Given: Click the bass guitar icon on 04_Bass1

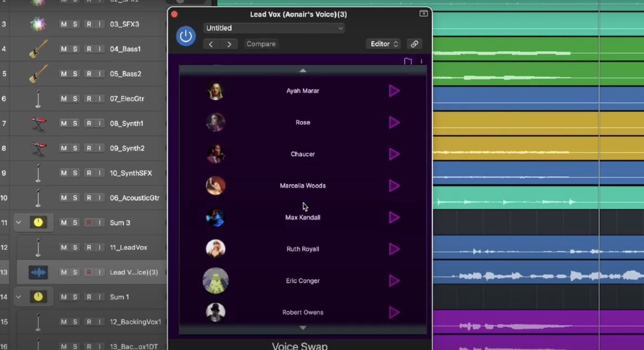Looking at the screenshot, I should click(x=39, y=49).
